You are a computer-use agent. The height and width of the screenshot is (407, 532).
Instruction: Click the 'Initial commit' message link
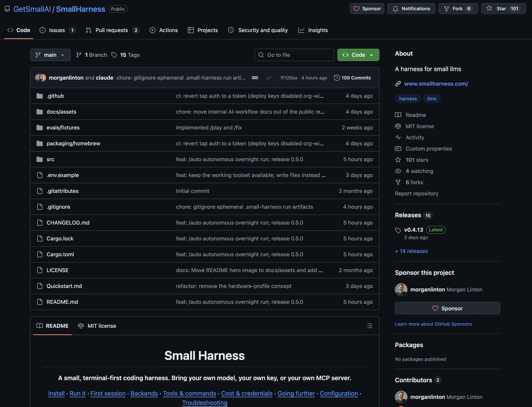pyautogui.click(x=192, y=191)
